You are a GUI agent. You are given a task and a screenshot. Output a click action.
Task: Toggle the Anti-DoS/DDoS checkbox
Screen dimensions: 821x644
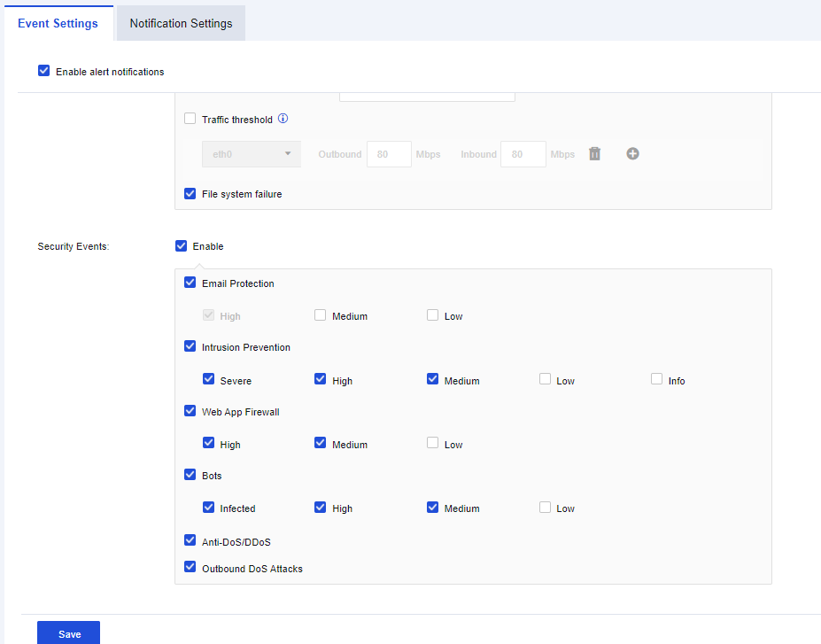tap(190, 540)
